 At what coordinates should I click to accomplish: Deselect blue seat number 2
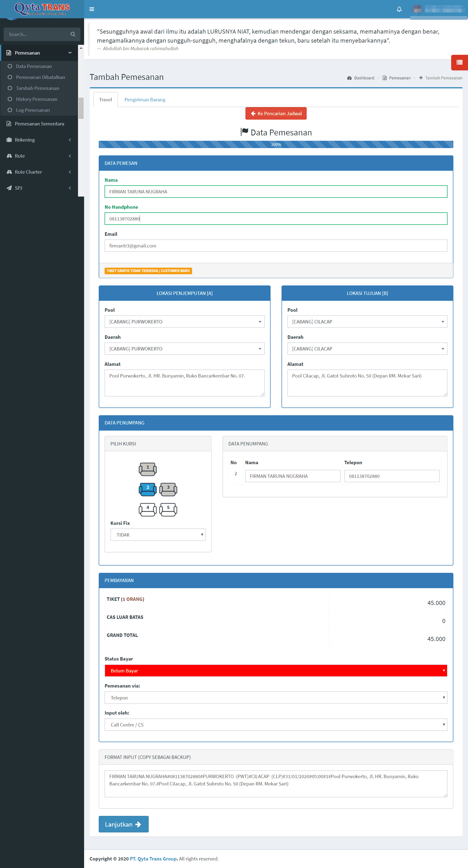click(x=148, y=489)
